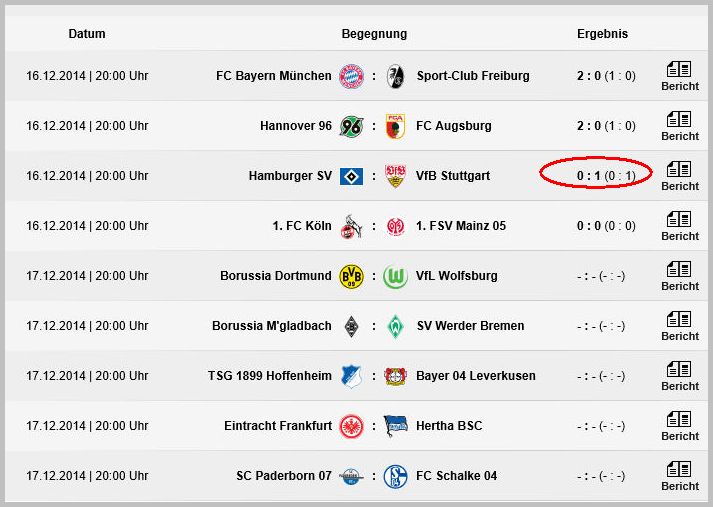713x507 pixels.
Task: Click the Datum column header
Action: [x=87, y=34]
